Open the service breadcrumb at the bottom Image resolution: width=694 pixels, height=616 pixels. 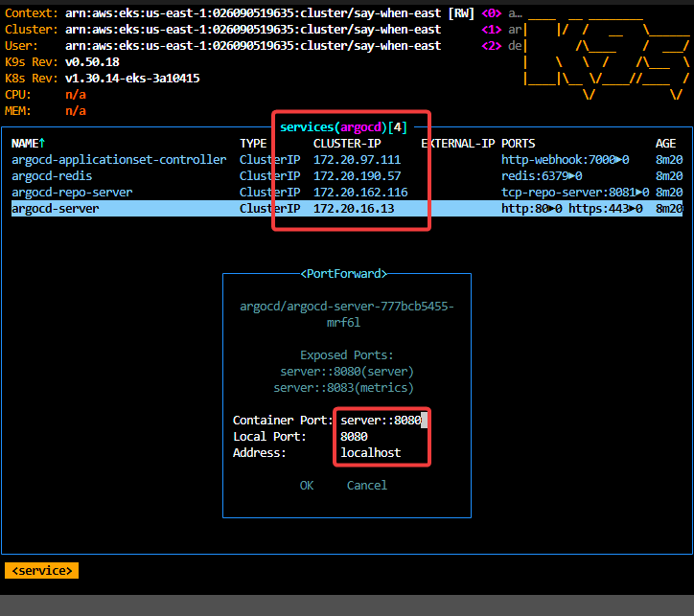(x=41, y=571)
